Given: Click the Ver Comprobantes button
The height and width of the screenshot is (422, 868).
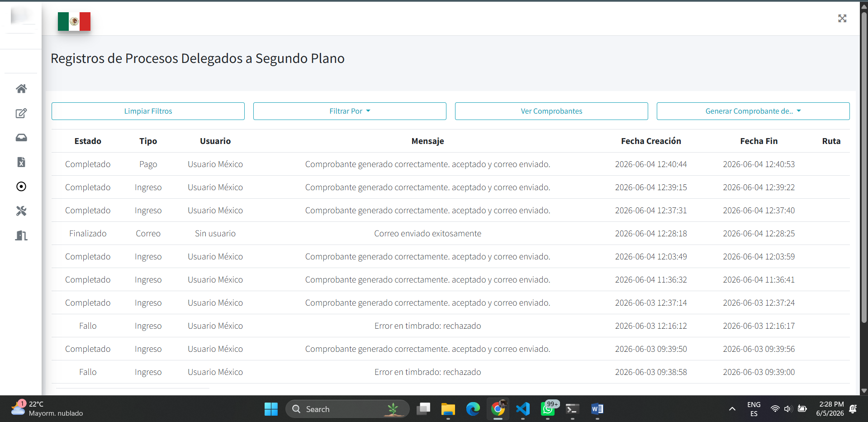Looking at the screenshot, I should 551,111.
